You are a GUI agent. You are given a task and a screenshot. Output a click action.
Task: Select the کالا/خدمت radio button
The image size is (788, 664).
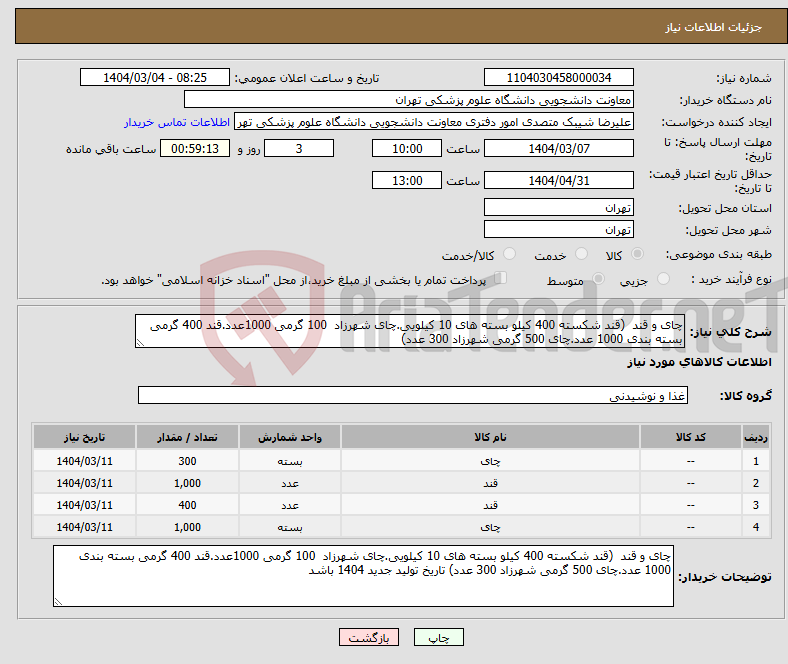tap(510, 254)
